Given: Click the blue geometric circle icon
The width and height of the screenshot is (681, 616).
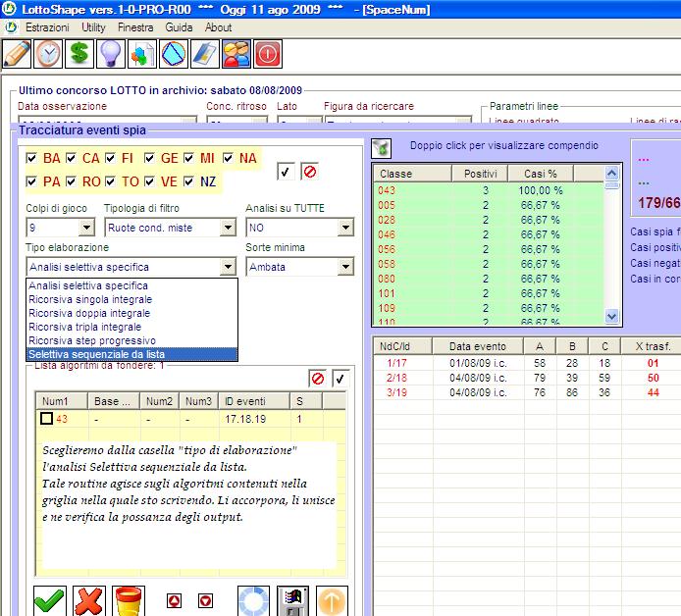Looking at the screenshot, I should click(174, 54).
